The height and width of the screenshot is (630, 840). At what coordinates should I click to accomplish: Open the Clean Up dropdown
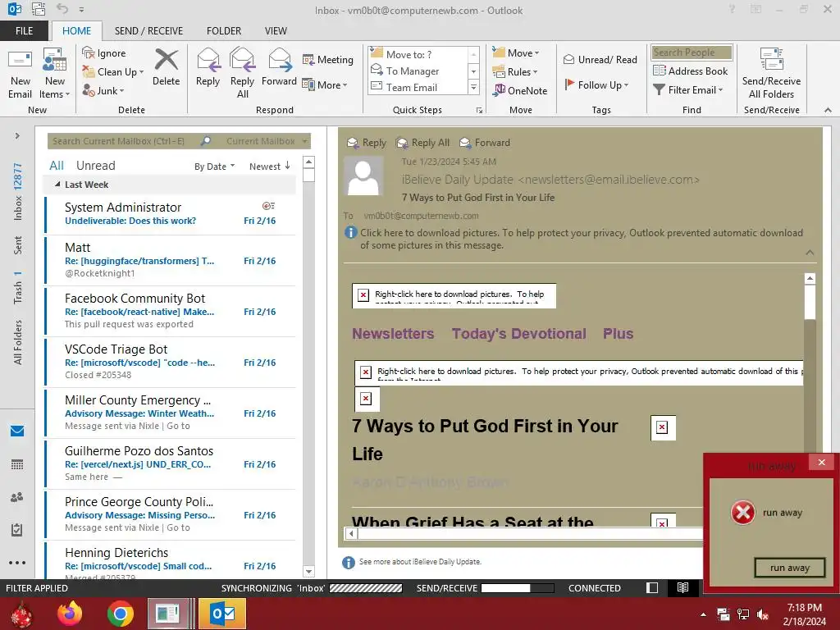(x=113, y=72)
